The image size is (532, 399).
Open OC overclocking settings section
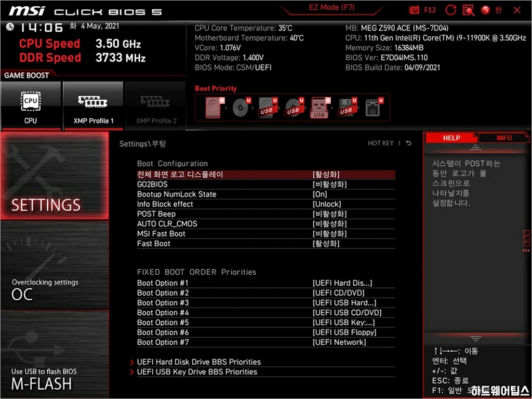pos(55,265)
